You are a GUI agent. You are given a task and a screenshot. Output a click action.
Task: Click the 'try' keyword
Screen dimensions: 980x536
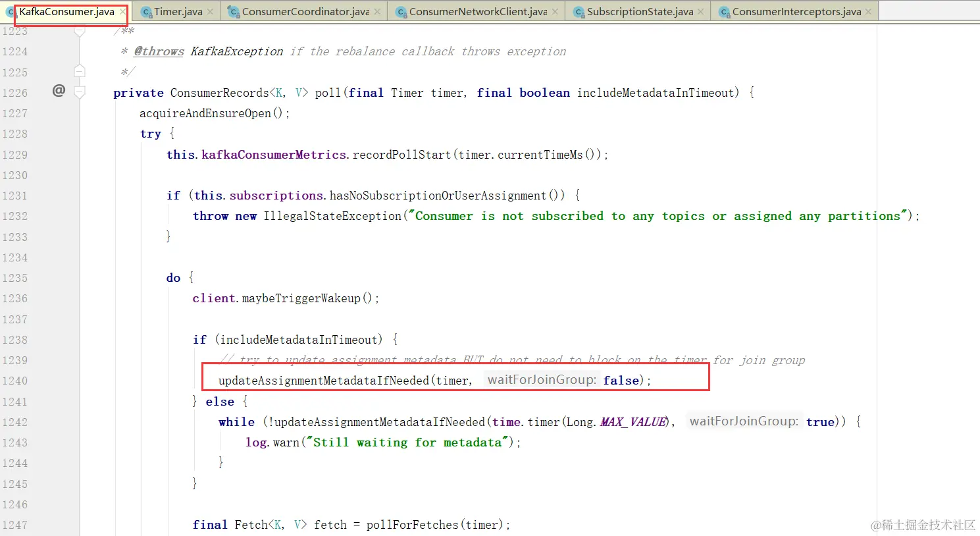pos(151,134)
